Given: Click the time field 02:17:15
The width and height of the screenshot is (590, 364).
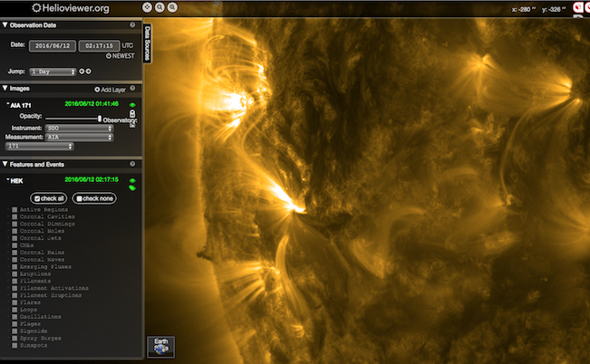Looking at the screenshot, I should 100,46.
